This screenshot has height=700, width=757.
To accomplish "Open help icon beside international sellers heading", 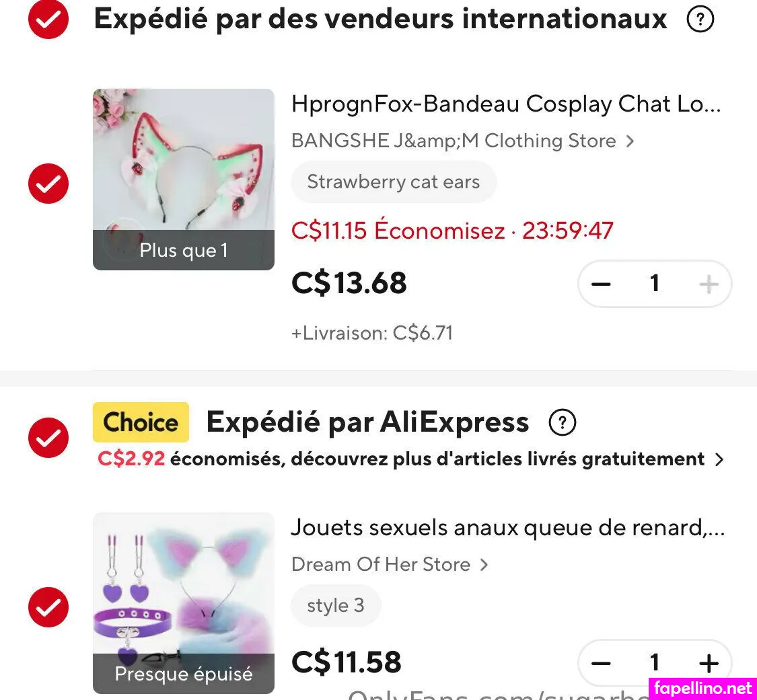I will (700, 20).
